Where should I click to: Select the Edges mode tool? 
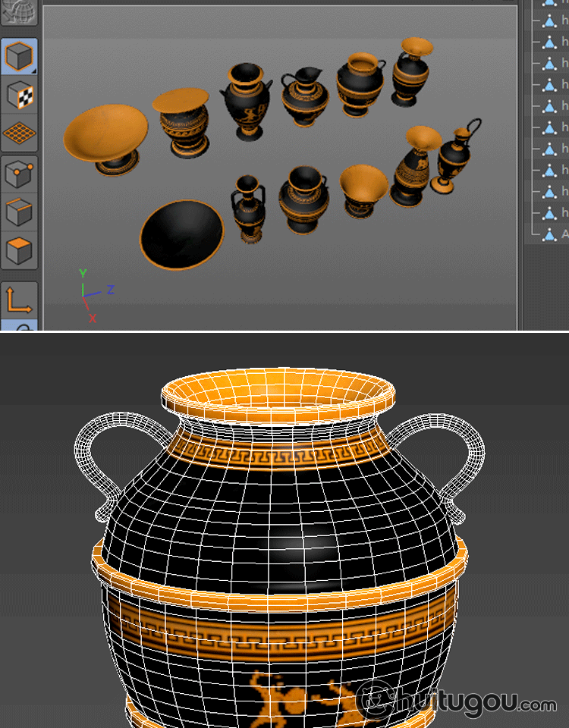[x=19, y=212]
